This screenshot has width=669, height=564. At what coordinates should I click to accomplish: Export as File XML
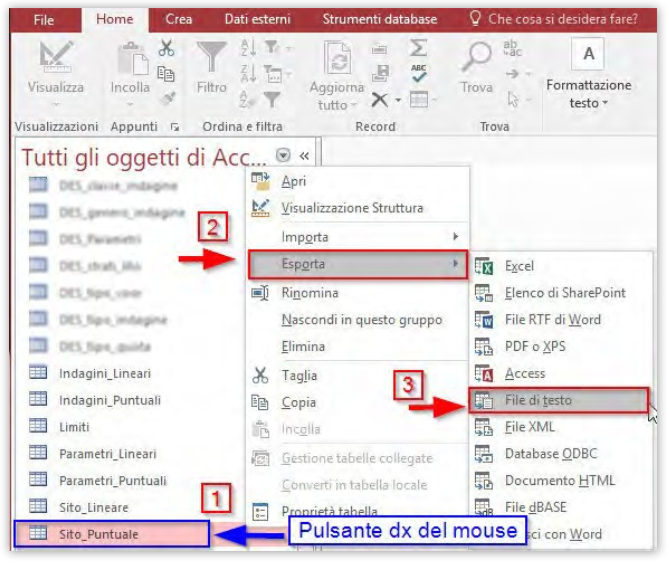561,427
